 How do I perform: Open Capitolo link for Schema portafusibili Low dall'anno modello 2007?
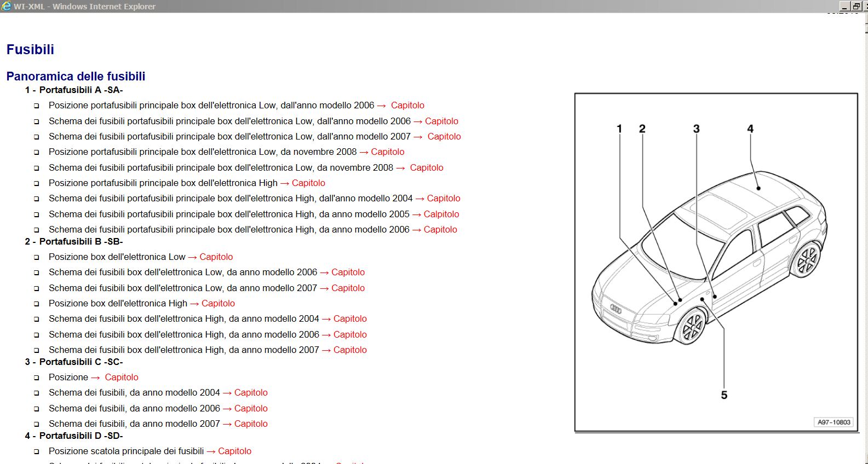(444, 136)
